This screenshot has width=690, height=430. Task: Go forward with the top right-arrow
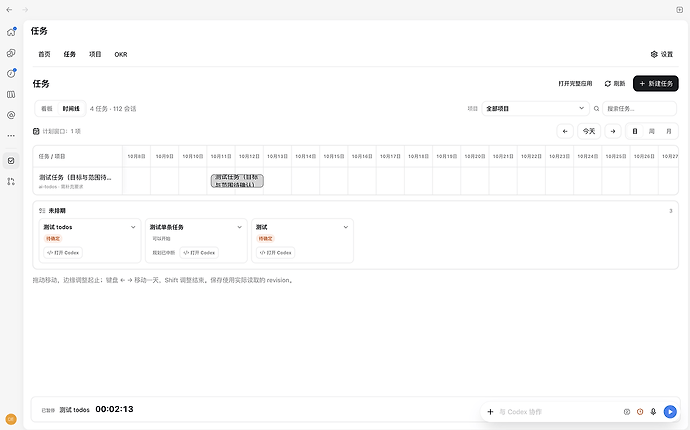[25, 10]
